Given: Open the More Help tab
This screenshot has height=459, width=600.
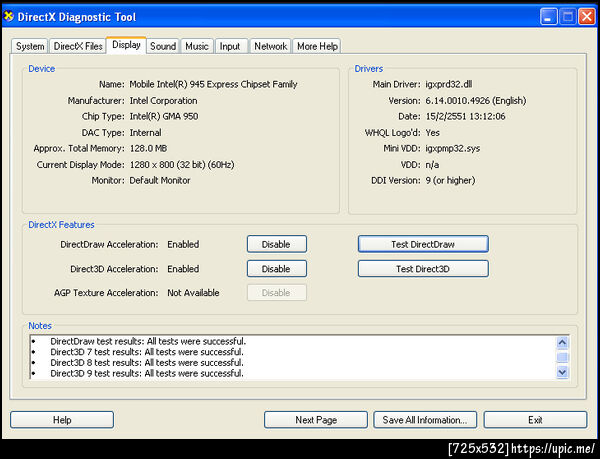Looking at the screenshot, I should (317, 46).
